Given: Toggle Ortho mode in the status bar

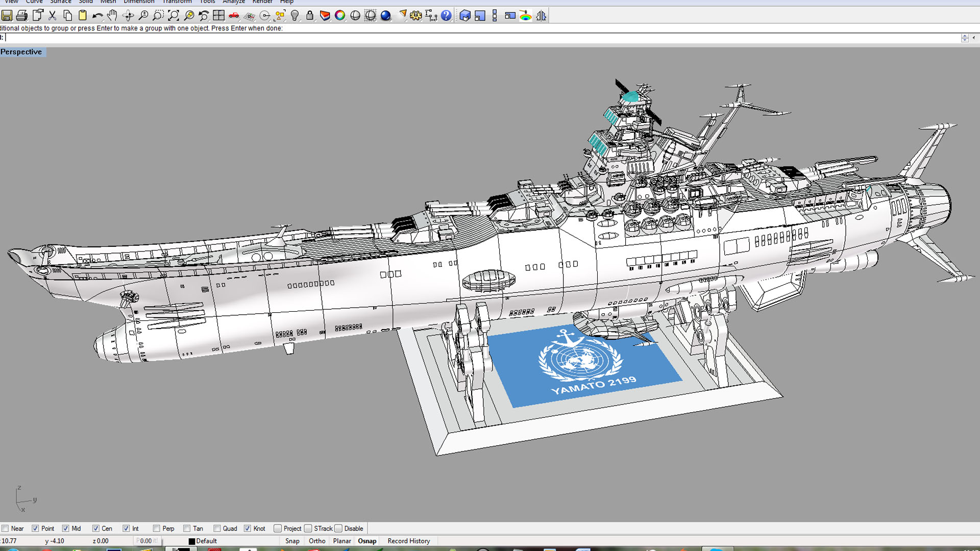Looking at the screenshot, I should [x=317, y=541].
